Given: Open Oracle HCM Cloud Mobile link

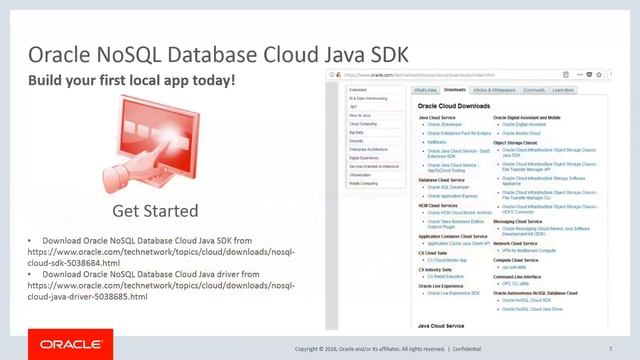Looking at the screenshot, I should click(460, 213).
